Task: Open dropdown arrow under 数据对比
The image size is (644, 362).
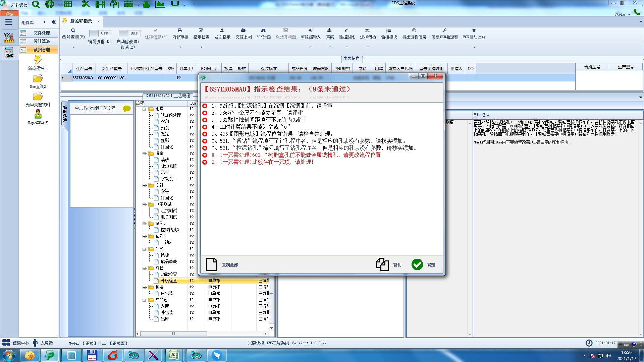Action: [347, 47]
